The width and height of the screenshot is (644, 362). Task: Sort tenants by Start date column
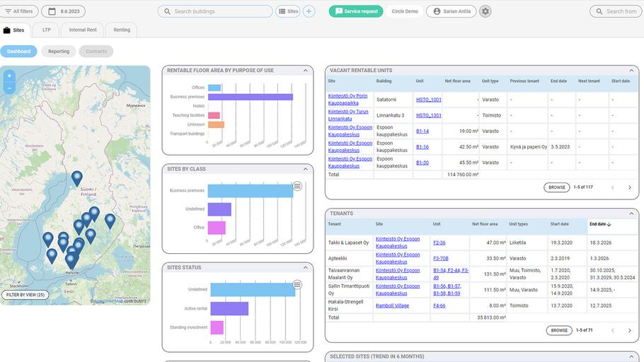pos(559,224)
